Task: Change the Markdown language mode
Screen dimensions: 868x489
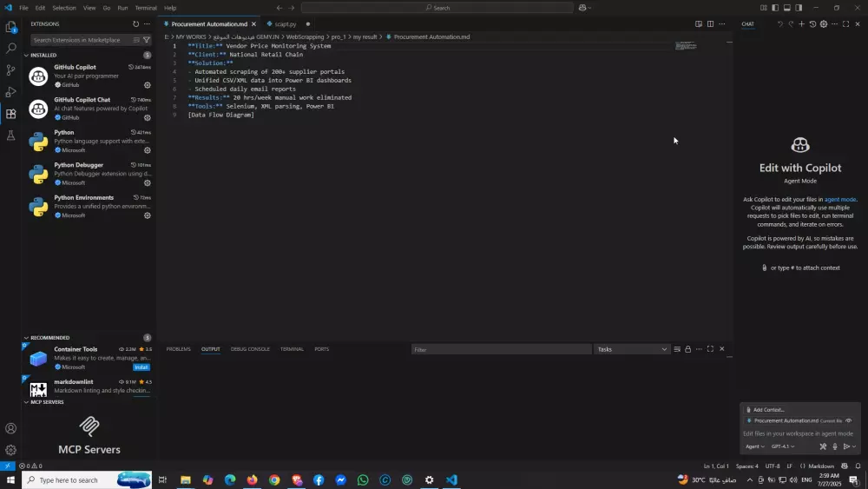Action: pyautogui.click(x=821, y=466)
